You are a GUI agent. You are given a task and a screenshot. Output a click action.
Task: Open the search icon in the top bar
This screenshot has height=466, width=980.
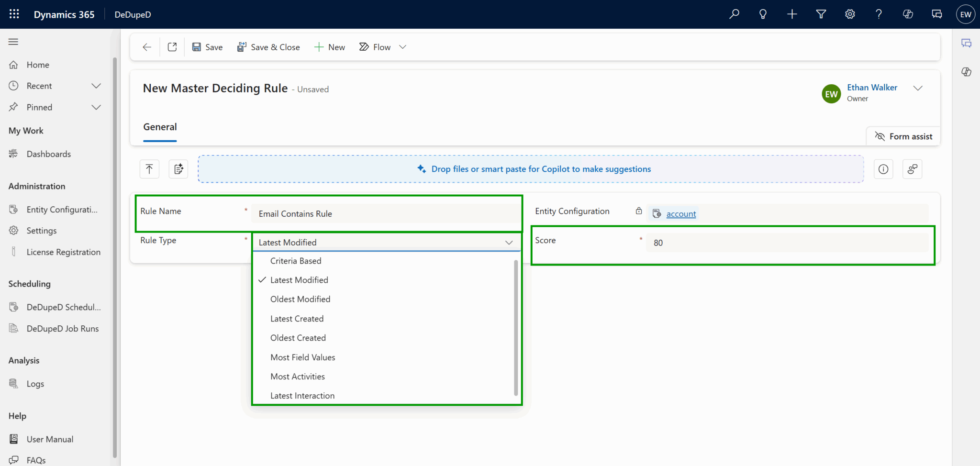(734, 14)
